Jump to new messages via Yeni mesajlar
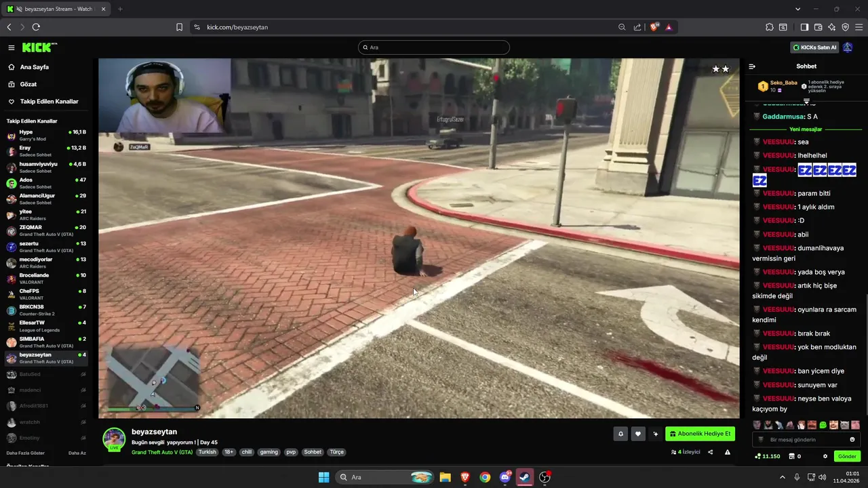The height and width of the screenshot is (488, 868). coord(806,129)
